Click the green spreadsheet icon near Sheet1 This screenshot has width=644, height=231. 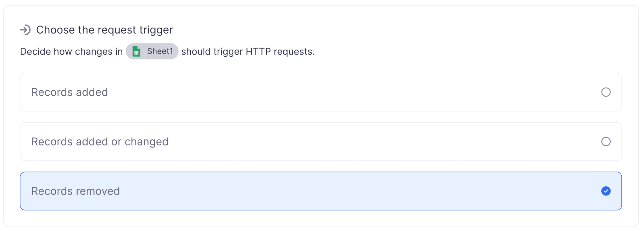pos(136,51)
